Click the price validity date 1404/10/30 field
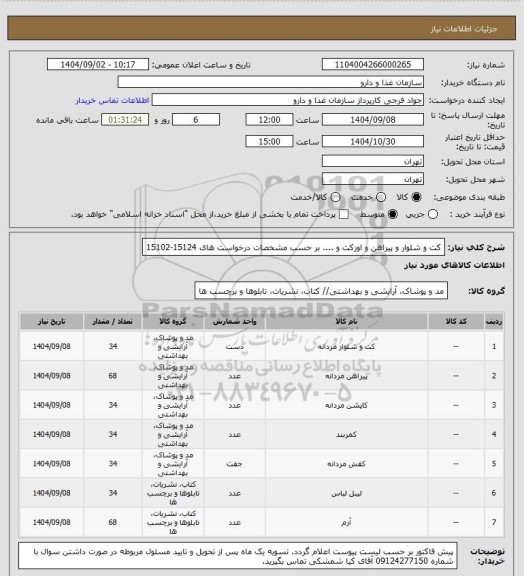 tap(373, 141)
